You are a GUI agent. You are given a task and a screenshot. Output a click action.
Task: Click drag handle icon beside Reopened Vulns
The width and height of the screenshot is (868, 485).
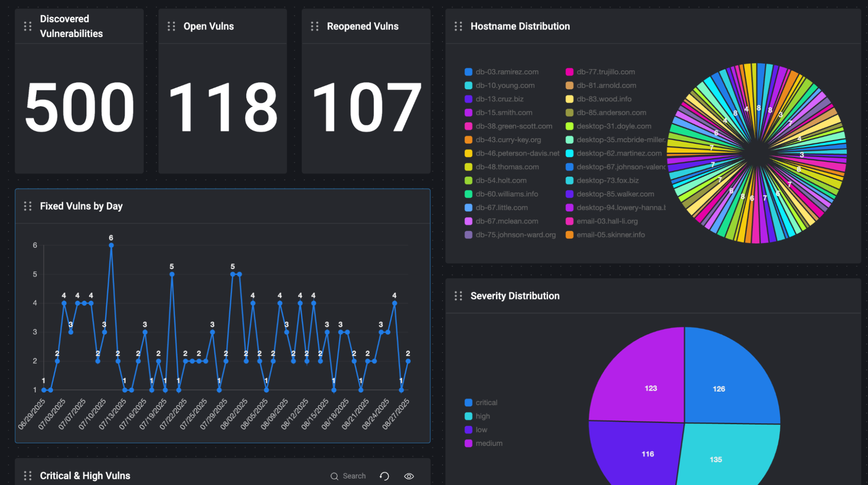coord(315,27)
